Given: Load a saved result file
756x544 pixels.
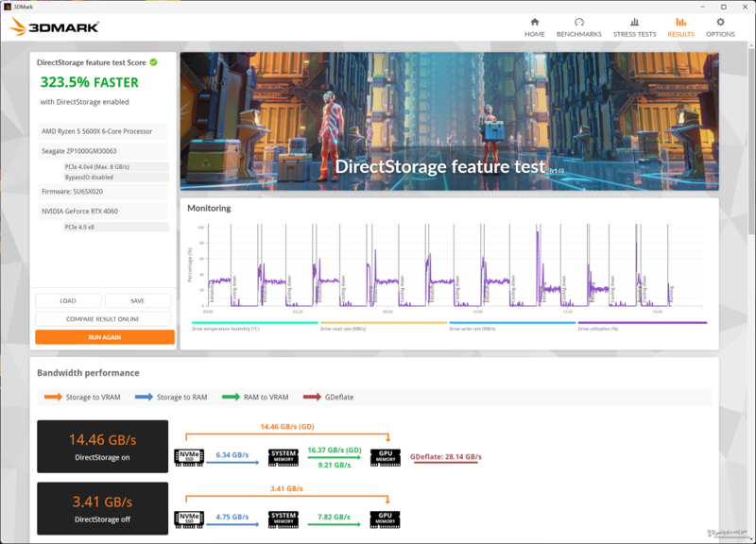Looking at the screenshot, I should (68, 300).
